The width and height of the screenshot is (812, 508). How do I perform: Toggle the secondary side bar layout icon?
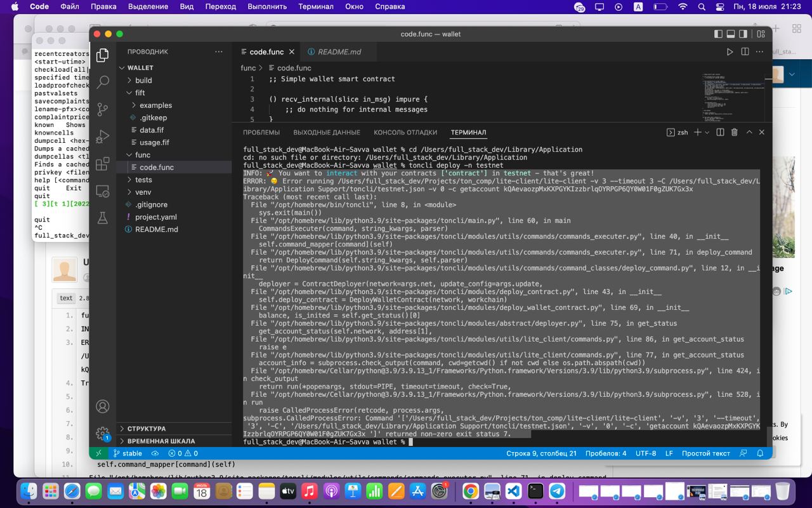[x=743, y=34]
